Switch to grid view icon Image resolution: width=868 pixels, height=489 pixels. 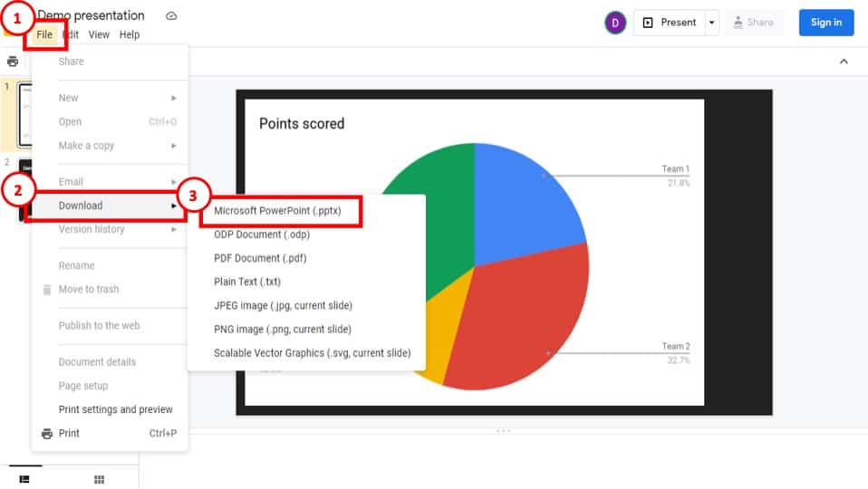coord(99,479)
